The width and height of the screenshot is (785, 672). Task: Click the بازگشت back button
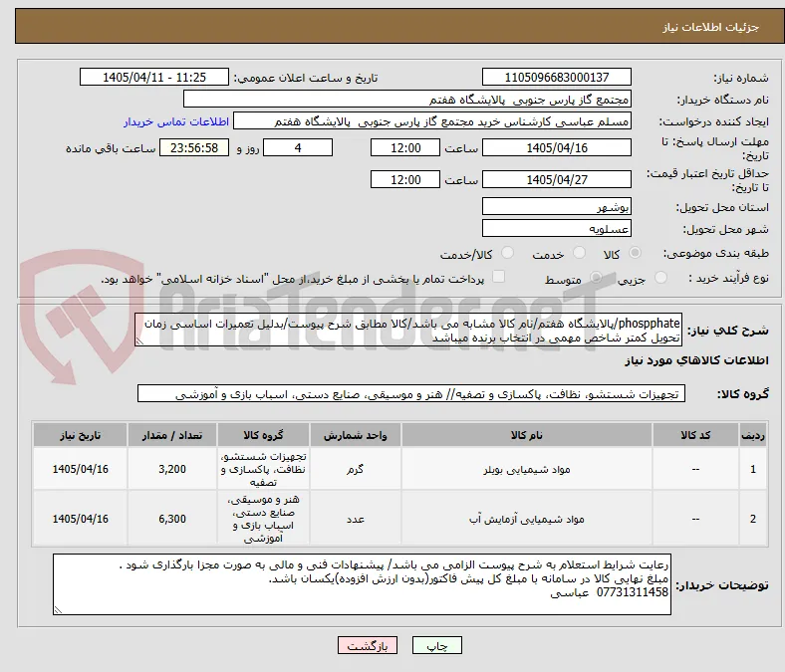coord(368,645)
